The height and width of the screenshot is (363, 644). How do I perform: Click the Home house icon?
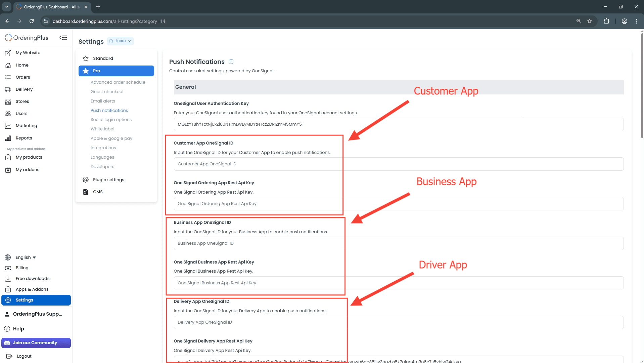point(8,65)
